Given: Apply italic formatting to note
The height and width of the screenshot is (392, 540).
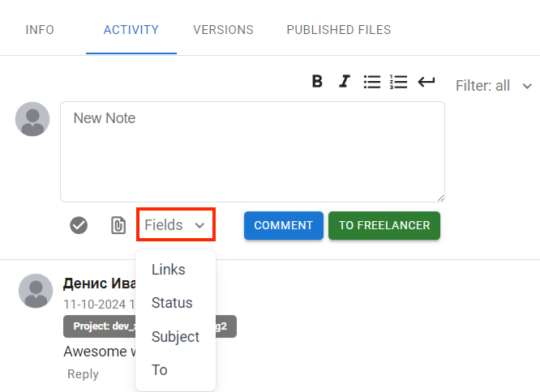Looking at the screenshot, I should point(345,82).
